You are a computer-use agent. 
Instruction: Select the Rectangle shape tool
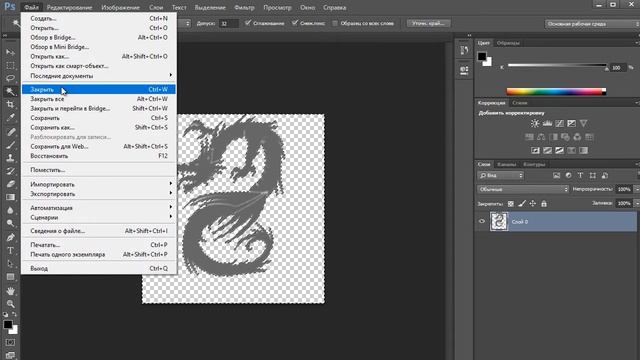click(10, 277)
